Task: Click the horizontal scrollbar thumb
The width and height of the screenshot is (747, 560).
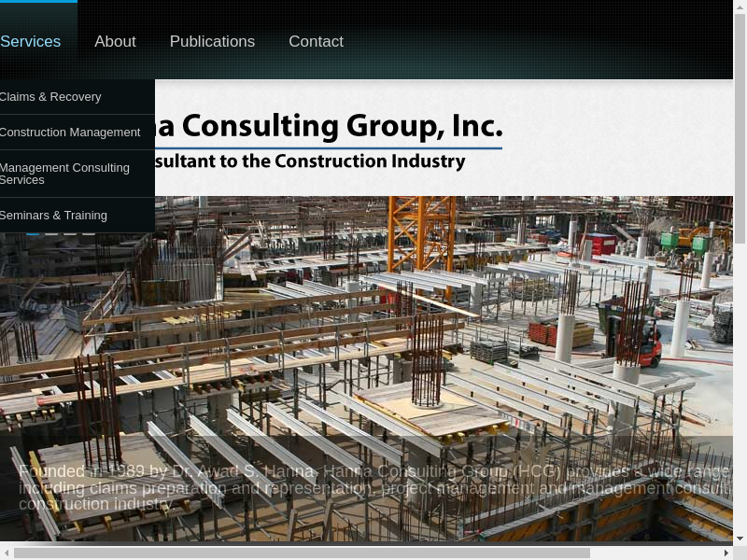Action: (302, 553)
